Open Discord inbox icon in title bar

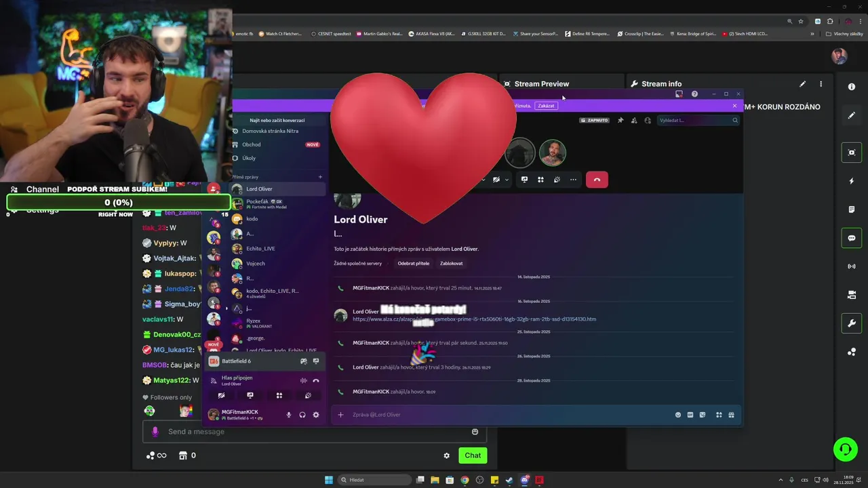(x=679, y=94)
